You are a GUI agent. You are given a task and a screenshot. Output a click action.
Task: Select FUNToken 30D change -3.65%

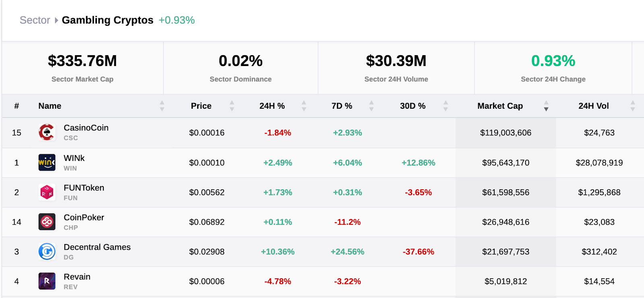[x=418, y=192]
